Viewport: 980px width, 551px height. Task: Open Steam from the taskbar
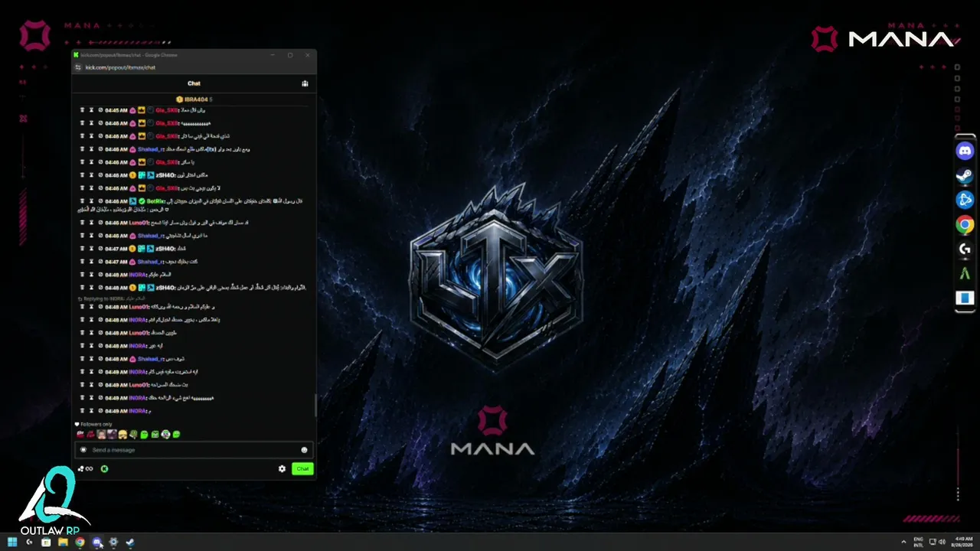(x=130, y=543)
